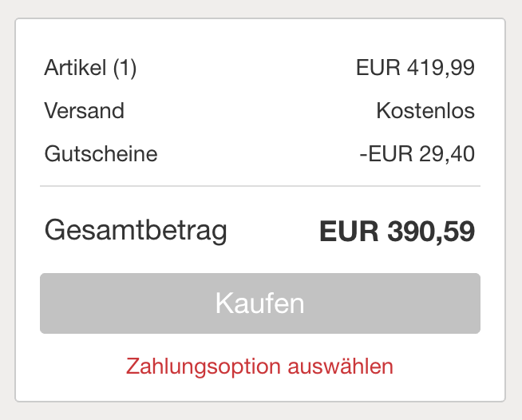Select the Gesamtbetrag label
This screenshot has width=522, height=420.
(136, 230)
